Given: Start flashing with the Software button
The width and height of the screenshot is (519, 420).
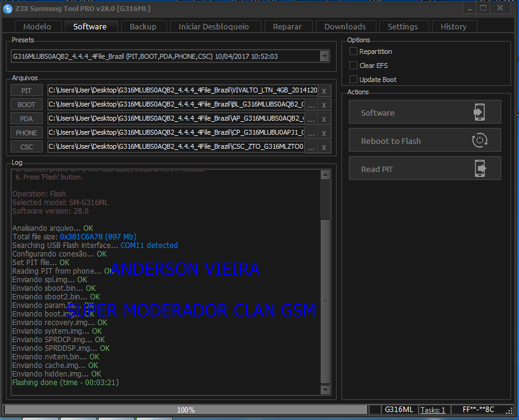Looking at the screenshot, I should [425, 112].
